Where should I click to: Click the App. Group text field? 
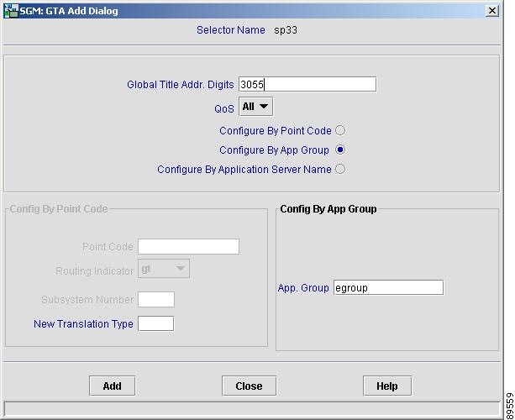coord(388,287)
